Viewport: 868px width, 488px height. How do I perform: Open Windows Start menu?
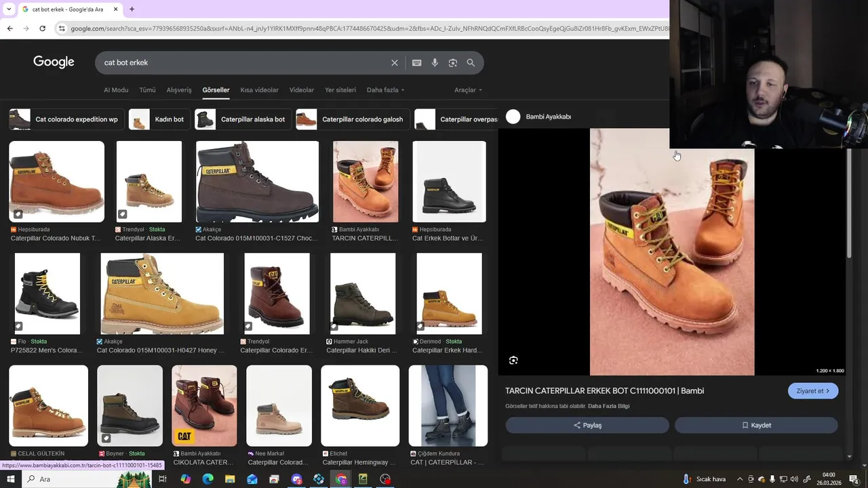[10, 479]
